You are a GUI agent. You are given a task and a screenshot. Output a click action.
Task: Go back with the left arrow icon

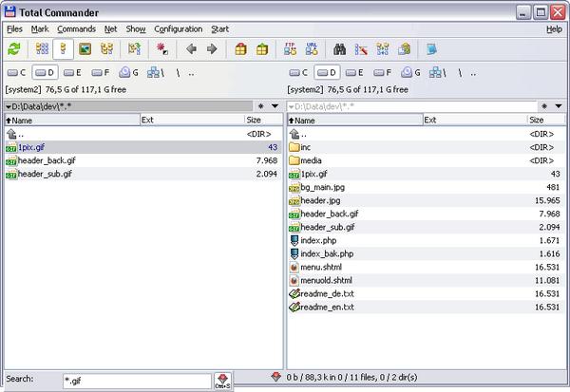[x=191, y=49]
